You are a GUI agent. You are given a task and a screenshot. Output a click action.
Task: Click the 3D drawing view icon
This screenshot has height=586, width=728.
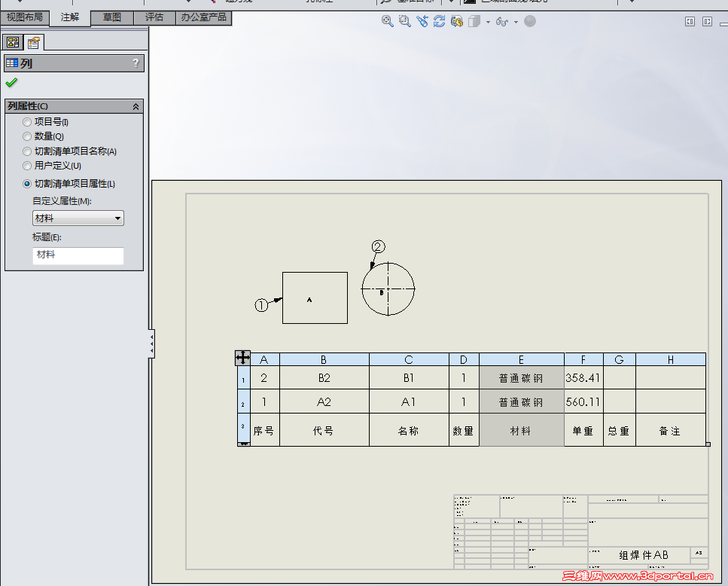(x=457, y=21)
